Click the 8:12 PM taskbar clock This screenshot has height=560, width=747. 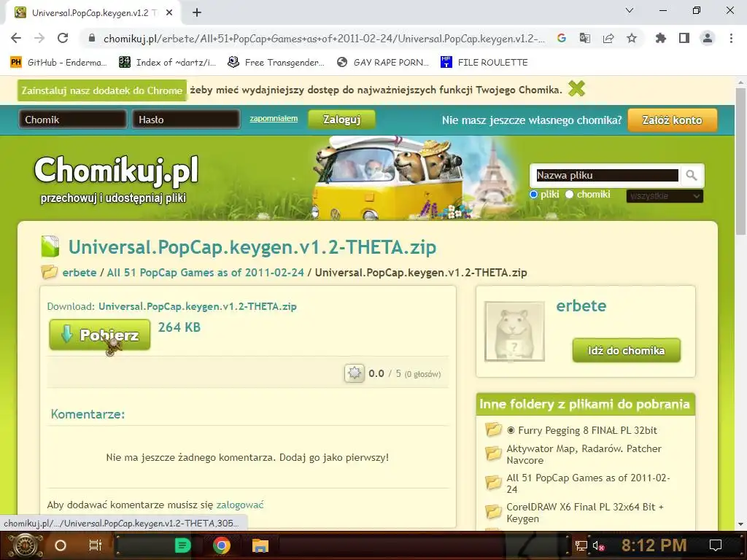click(x=654, y=545)
